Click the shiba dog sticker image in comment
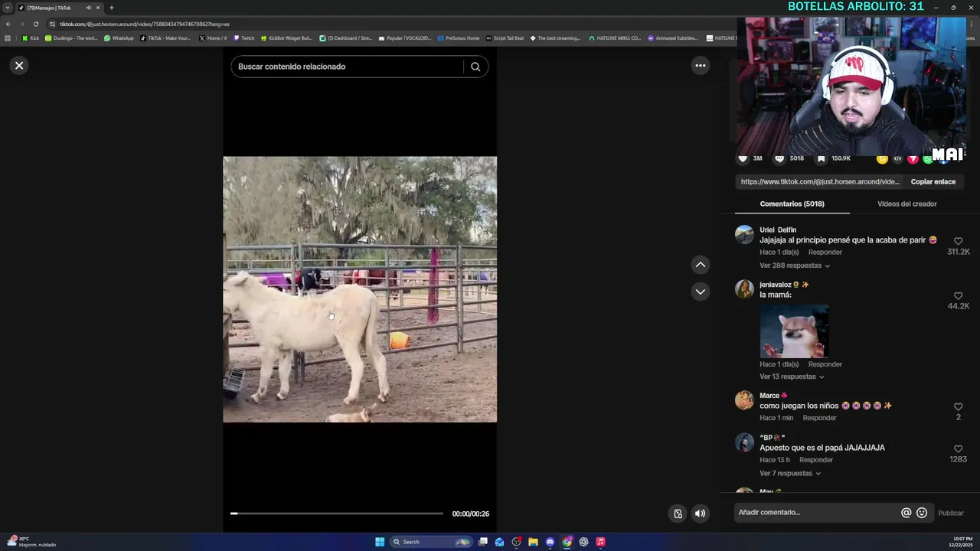The height and width of the screenshot is (551, 980). [794, 331]
